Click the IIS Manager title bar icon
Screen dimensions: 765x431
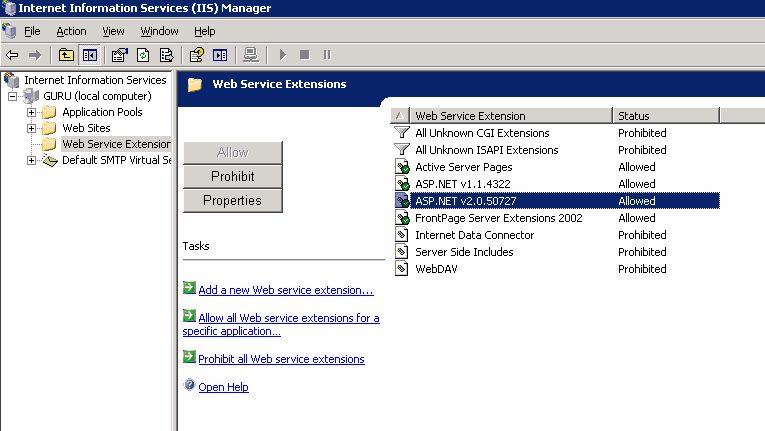click(x=9, y=8)
